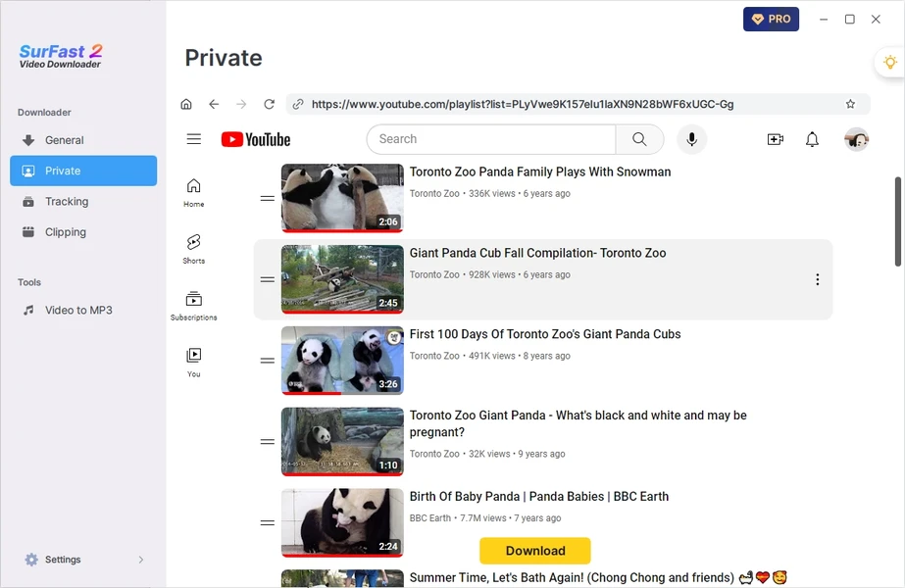
Task: Click the Create video icon
Action: coord(776,139)
